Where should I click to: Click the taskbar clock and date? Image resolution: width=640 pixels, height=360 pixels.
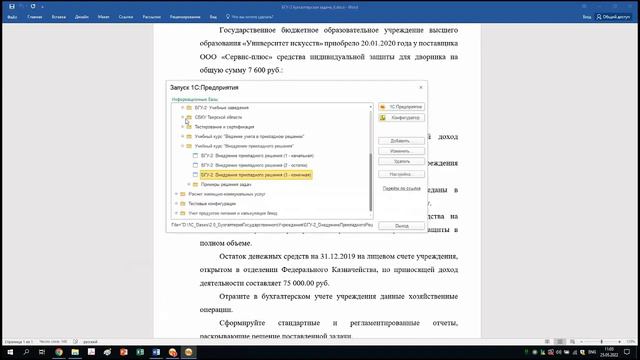(x=609, y=352)
